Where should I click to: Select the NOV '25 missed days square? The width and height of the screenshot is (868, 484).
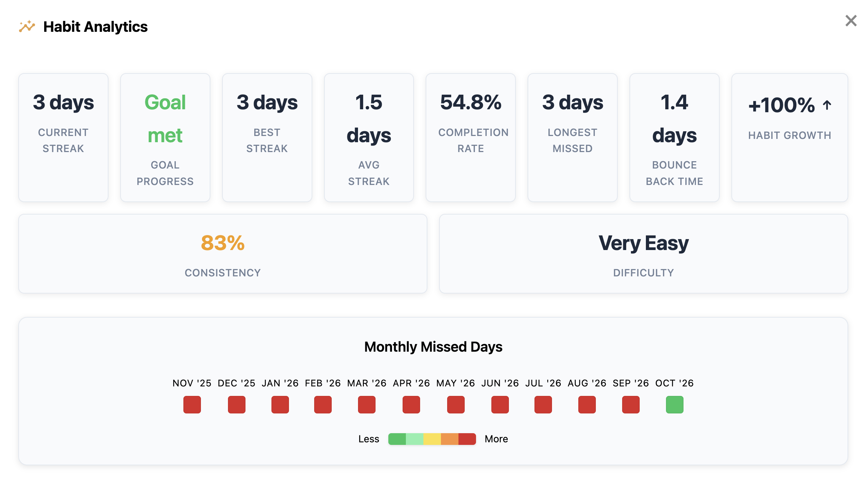192,405
